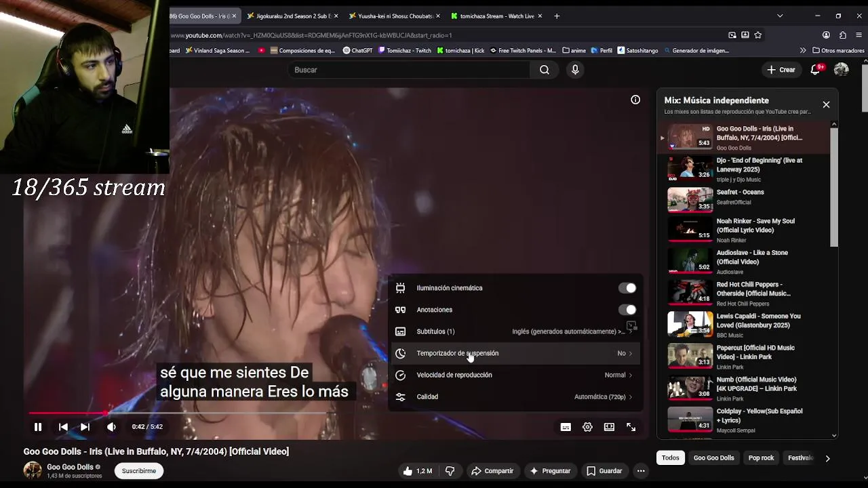
Task: Skip to next video
Action: (85, 427)
